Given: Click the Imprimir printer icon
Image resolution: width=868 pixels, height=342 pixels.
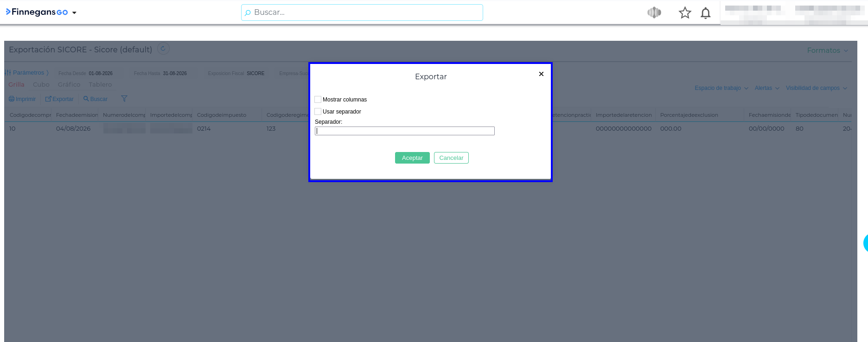Looking at the screenshot, I should pos(12,99).
